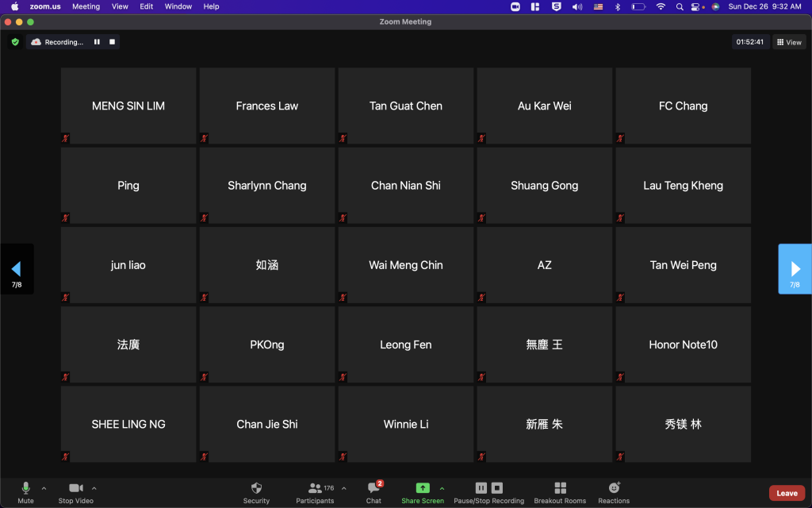Screen dimensions: 812x508
Task: Open the Window menu in menu bar
Action: [x=178, y=6]
